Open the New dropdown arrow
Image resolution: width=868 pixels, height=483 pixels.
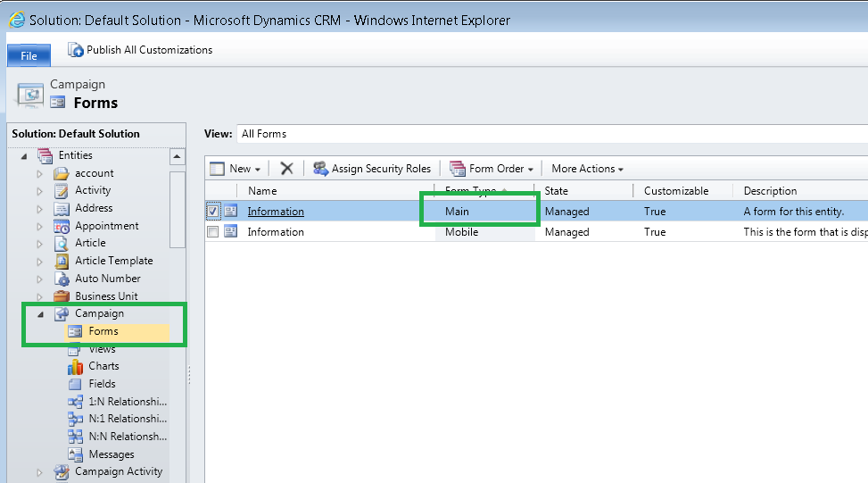tap(258, 170)
